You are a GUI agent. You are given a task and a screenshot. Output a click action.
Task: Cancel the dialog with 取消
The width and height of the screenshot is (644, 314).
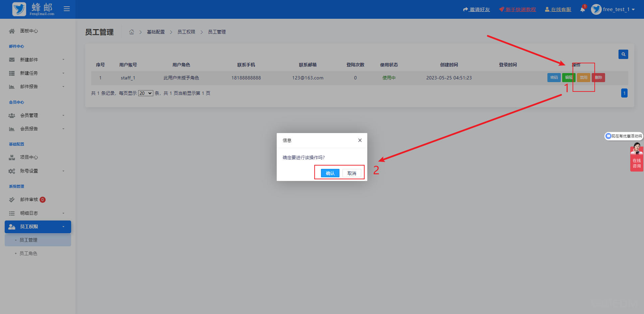point(352,173)
